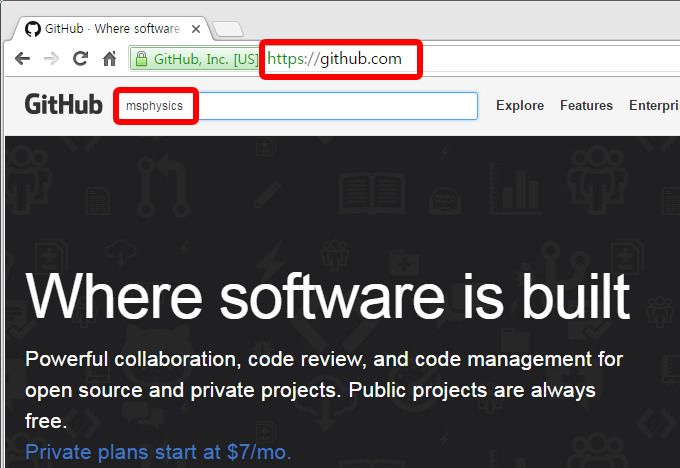
Task: Open the Enterprise navigation link
Action: [654, 105]
